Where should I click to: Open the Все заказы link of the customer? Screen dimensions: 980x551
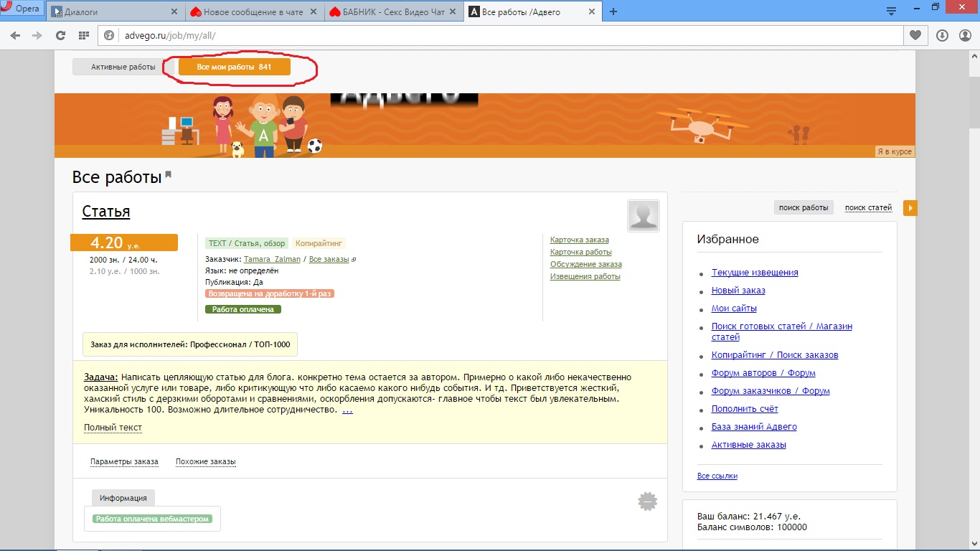(329, 259)
